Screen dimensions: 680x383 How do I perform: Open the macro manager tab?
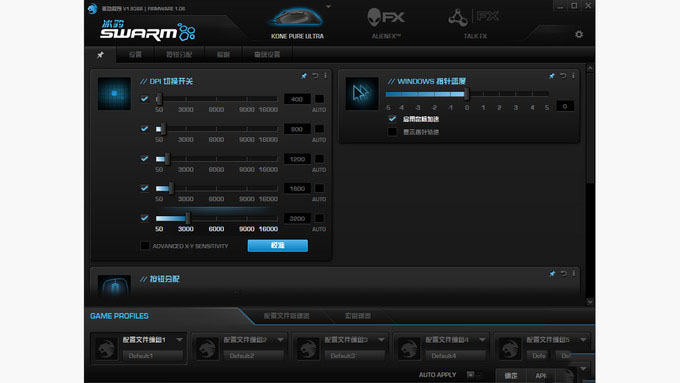358,316
